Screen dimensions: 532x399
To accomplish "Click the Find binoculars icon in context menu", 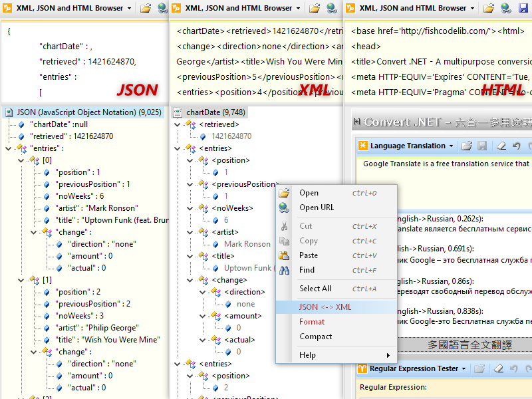I will coord(284,270).
